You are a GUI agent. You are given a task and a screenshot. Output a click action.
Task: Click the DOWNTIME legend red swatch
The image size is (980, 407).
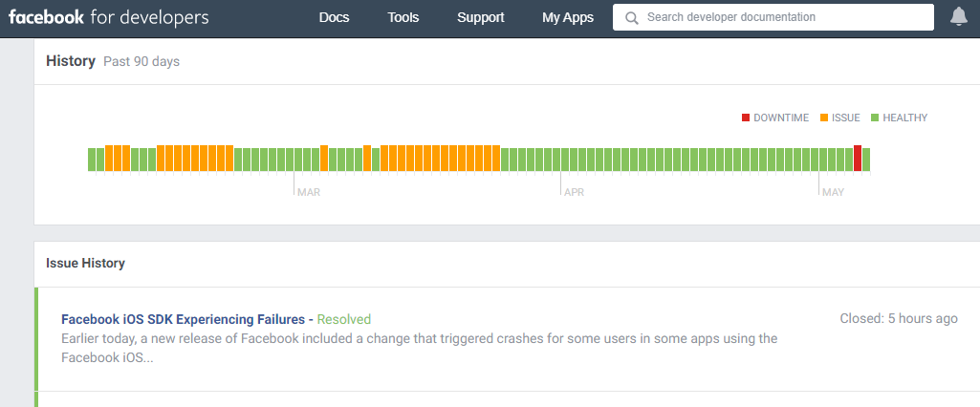coord(746,118)
